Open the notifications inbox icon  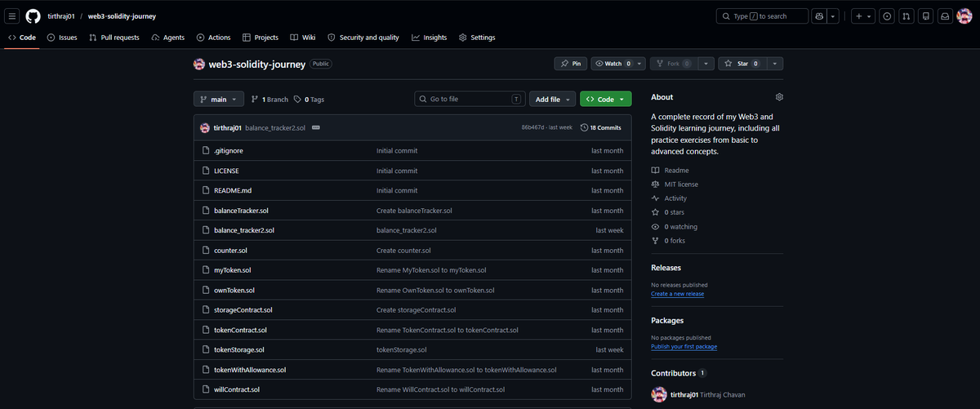click(x=945, y=16)
